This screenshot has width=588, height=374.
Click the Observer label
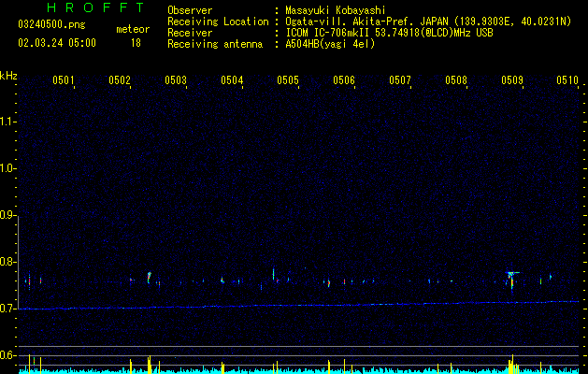(190, 10)
